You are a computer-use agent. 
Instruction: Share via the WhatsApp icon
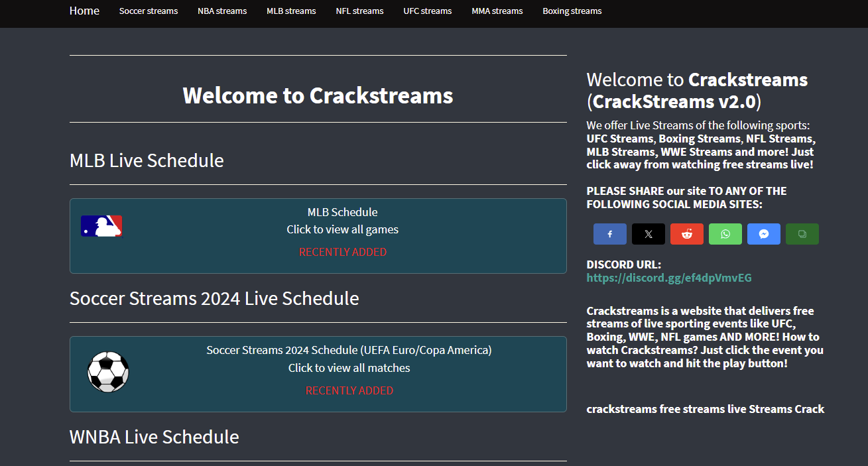(x=725, y=234)
